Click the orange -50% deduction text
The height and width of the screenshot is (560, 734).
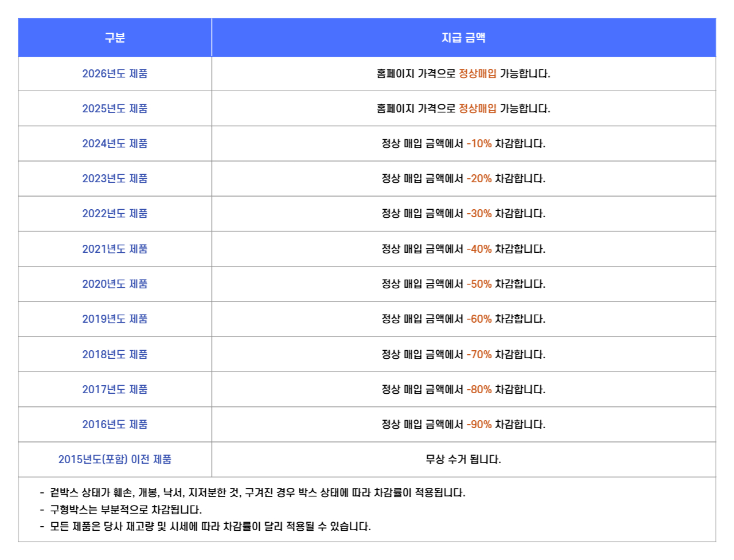click(x=479, y=284)
